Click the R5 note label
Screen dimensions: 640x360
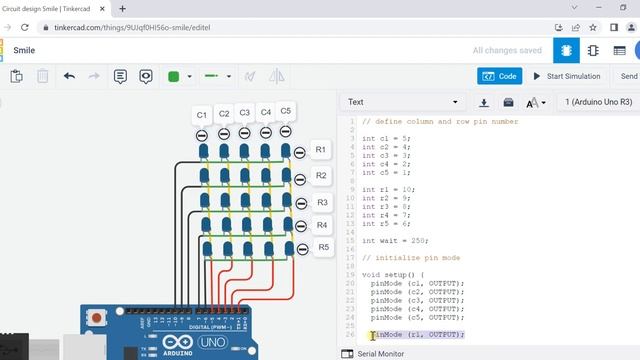tap(324, 247)
